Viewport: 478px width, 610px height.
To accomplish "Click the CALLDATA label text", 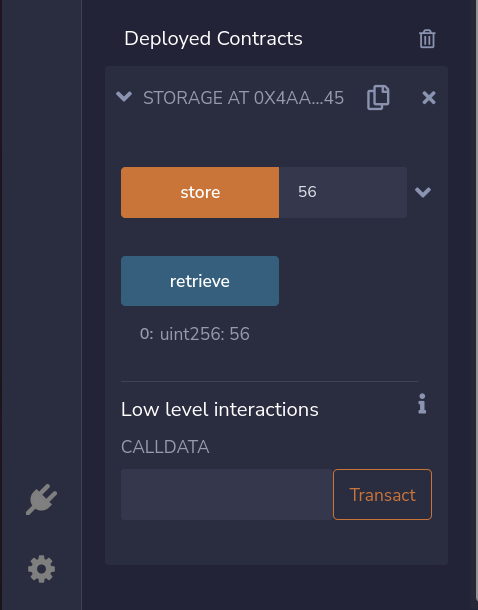I will click(165, 447).
